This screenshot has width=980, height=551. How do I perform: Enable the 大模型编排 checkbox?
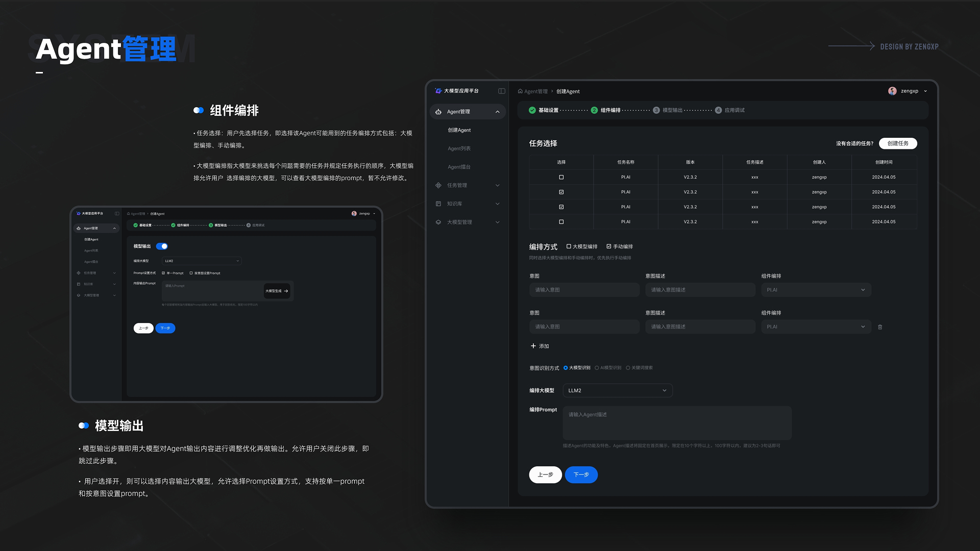(x=569, y=246)
